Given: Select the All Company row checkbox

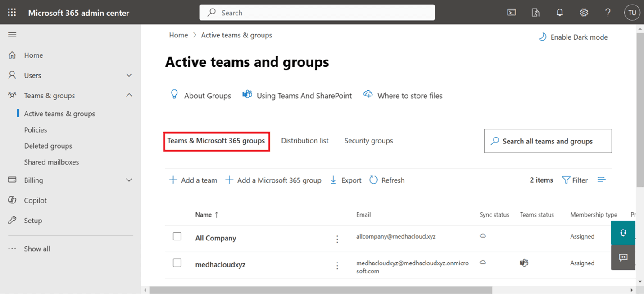Looking at the screenshot, I should coord(177,236).
